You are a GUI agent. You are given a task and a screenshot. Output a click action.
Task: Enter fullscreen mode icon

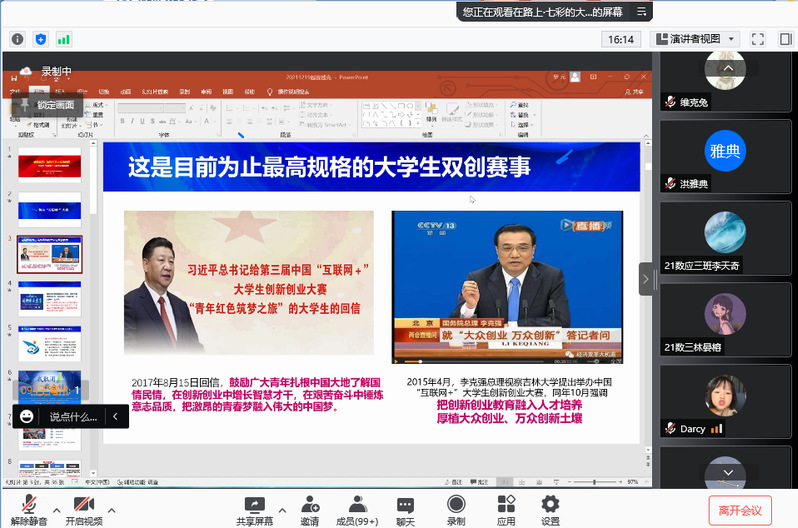758,39
